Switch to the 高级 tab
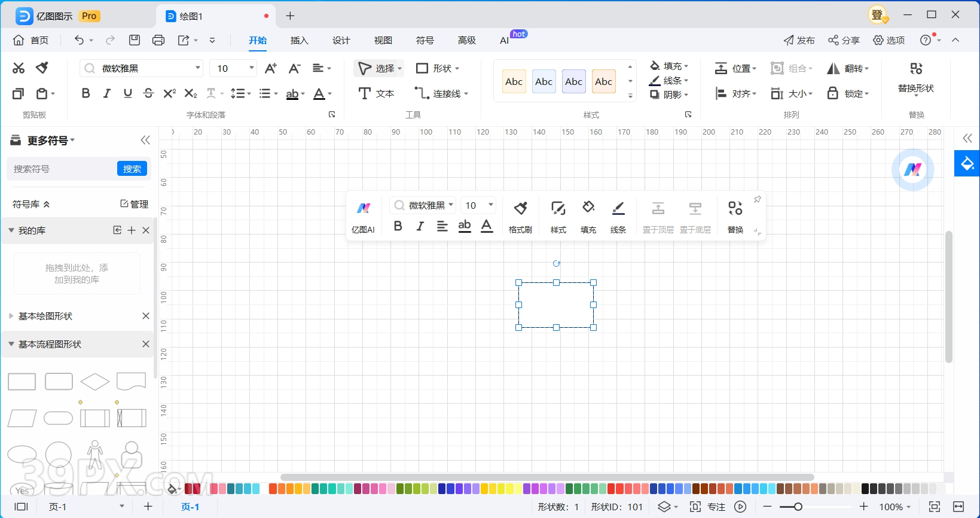Screen dimensions: 980x518 [466, 40]
